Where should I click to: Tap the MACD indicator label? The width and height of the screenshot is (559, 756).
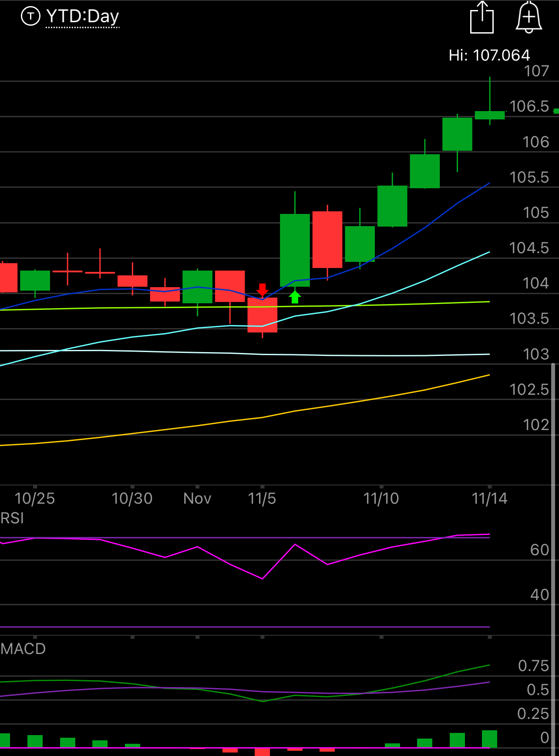tap(23, 649)
